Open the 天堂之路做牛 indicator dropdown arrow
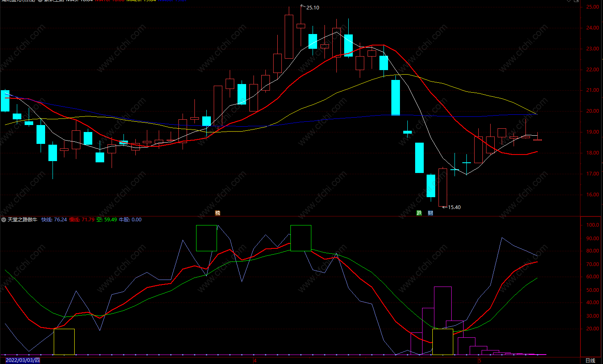 click(4, 220)
